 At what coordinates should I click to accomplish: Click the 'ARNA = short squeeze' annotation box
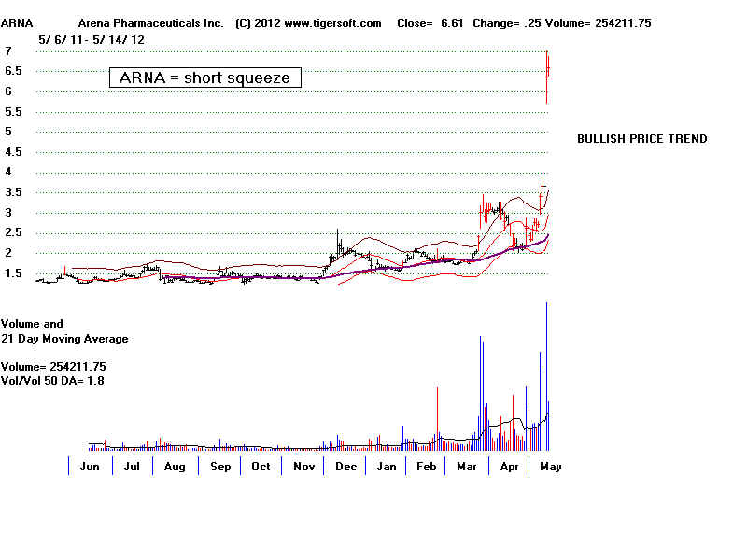click(205, 77)
